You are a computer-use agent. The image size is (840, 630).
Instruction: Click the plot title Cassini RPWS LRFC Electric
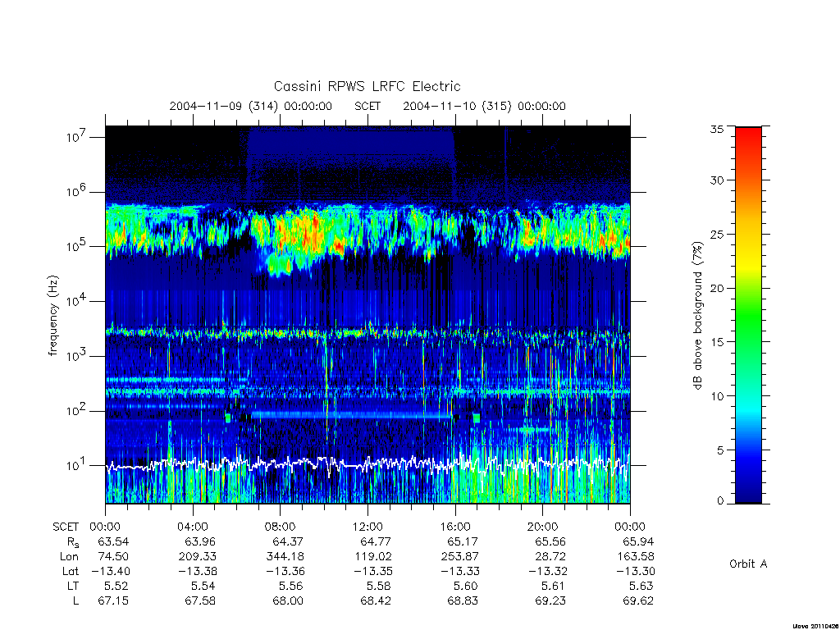click(x=367, y=86)
